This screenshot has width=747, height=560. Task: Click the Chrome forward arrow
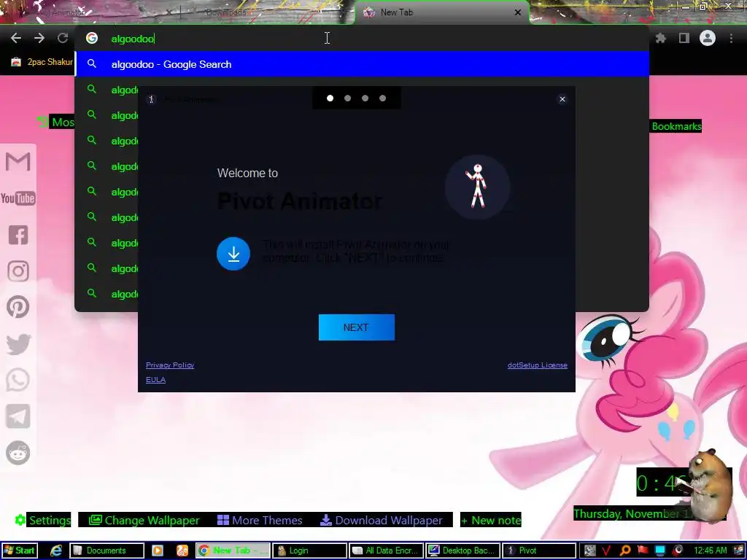(x=39, y=38)
